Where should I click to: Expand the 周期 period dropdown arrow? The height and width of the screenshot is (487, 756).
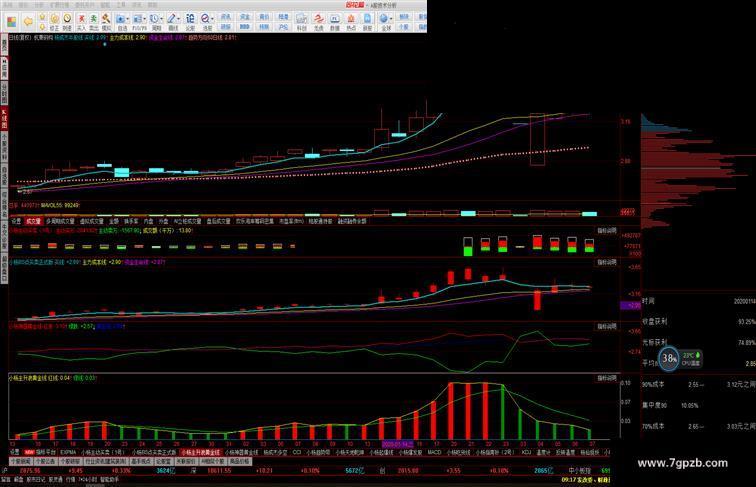(x=162, y=19)
